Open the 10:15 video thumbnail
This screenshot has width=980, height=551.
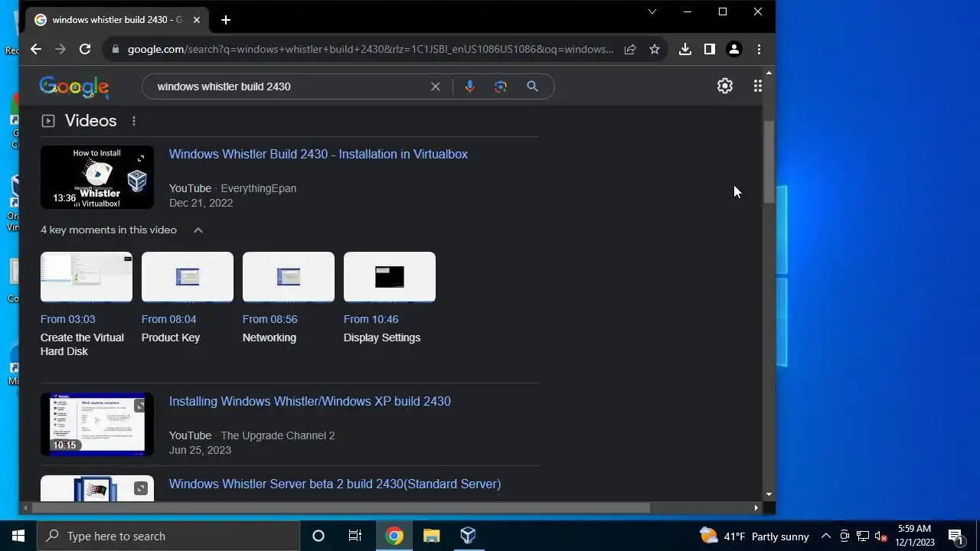click(x=97, y=425)
